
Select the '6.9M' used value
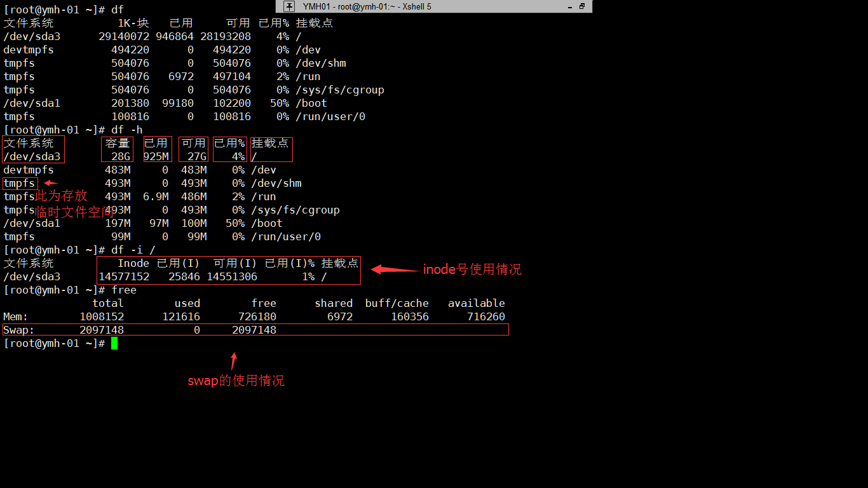pyautogui.click(x=156, y=196)
